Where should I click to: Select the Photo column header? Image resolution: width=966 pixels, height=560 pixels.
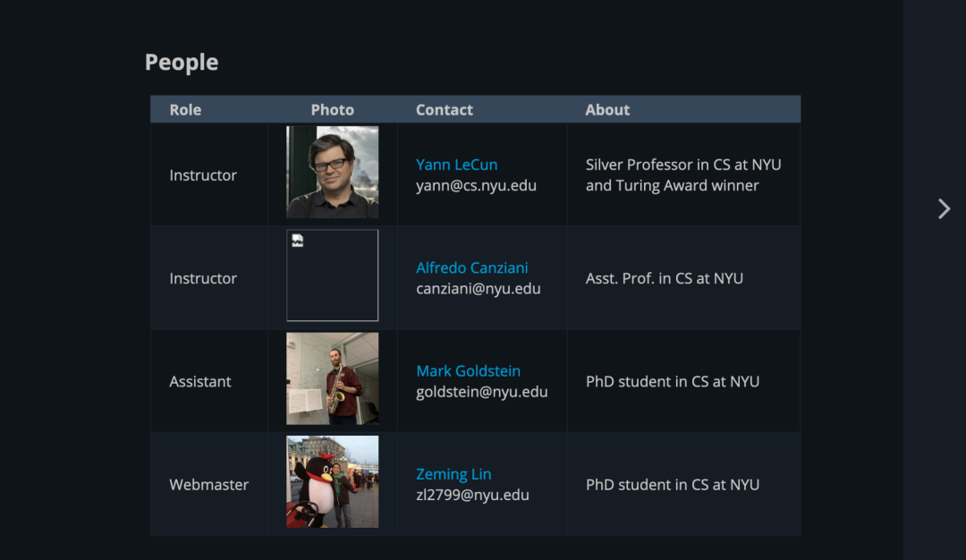[x=332, y=110]
